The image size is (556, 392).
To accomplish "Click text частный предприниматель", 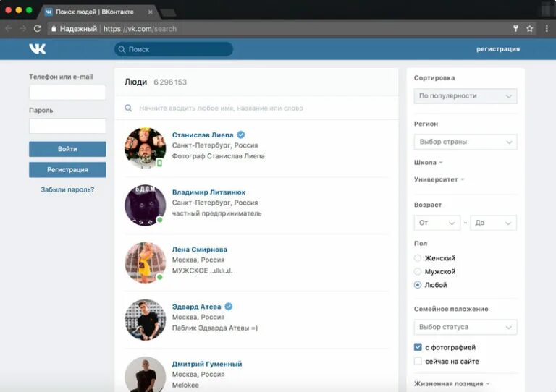I will coord(216,213).
